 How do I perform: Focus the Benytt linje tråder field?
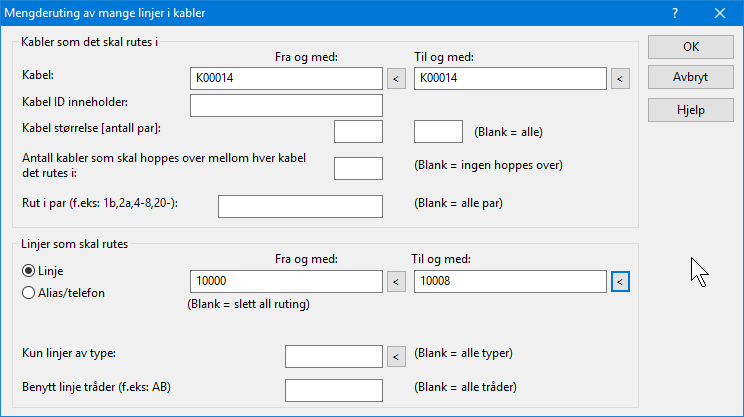click(x=334, y=390)
